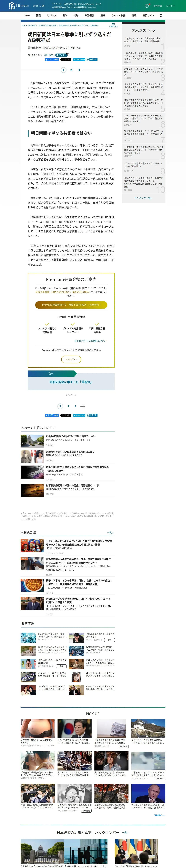
Task: Click the 政治経済 breadcrumb link
Action: 32,25
